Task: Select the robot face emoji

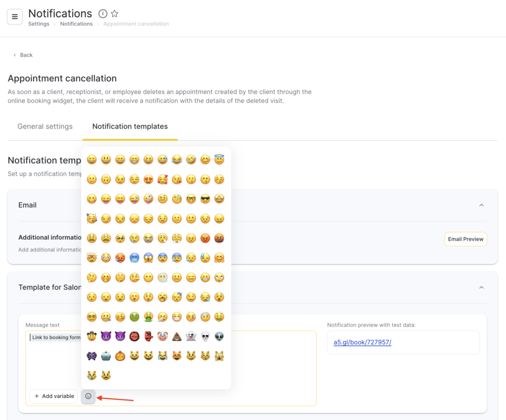Action: [x=106, y=355]
